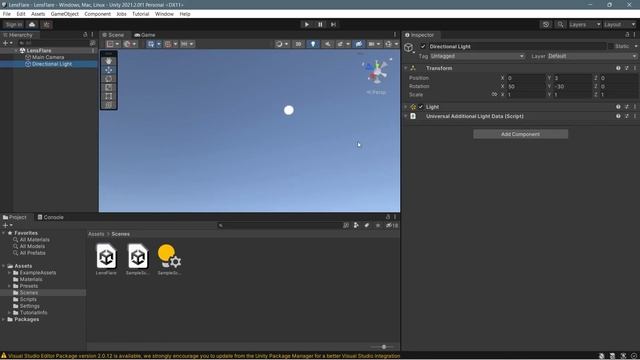Viewport: 640px width, 360px height.
Task: Open the GameObject menu
Action: 64,14
